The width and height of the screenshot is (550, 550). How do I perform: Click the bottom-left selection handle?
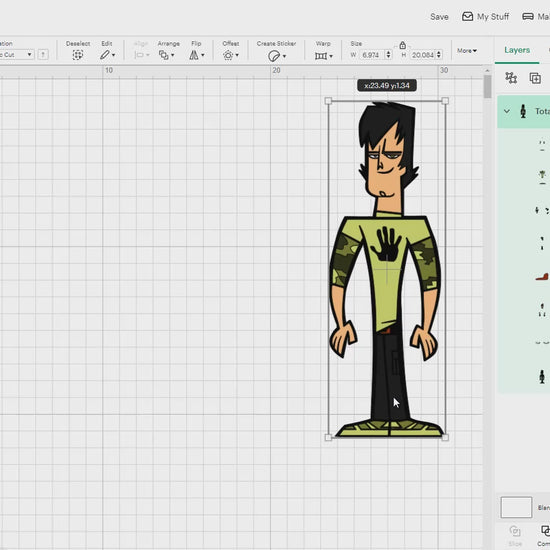tap(328, 437)
